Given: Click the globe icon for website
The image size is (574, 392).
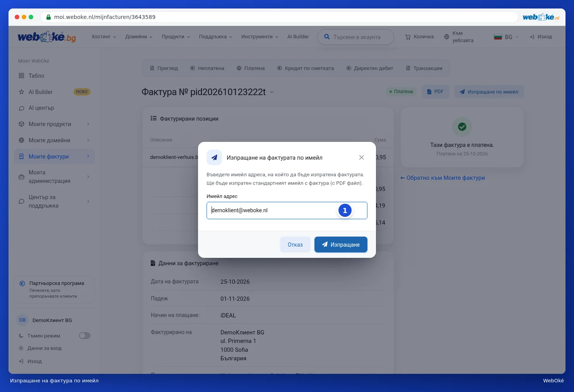Looking at the screenshot, I should pos(447,37).
